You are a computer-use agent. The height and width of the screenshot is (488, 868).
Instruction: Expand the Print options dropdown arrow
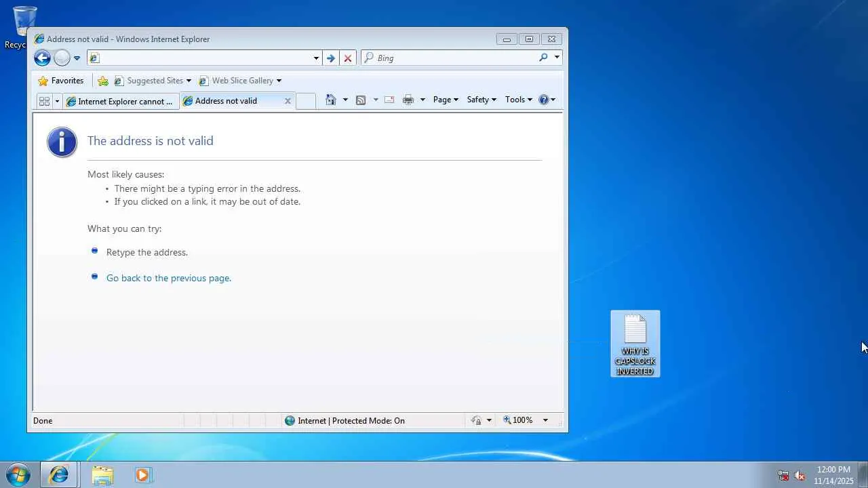point(422,100)
